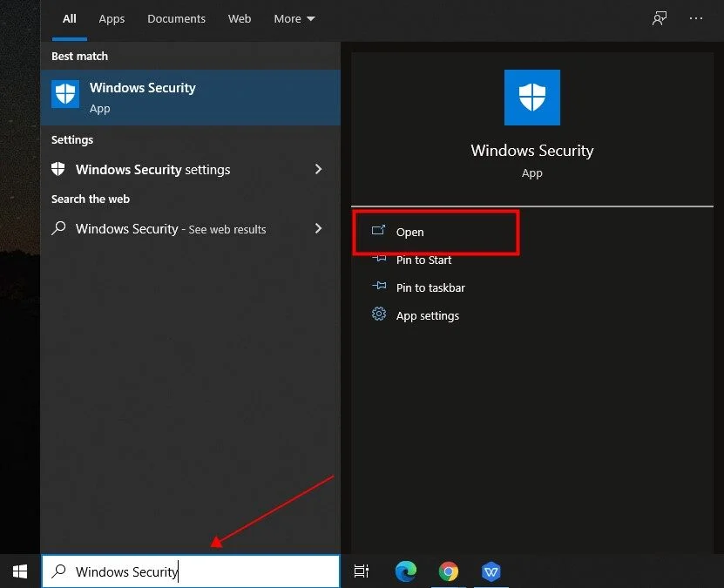
Task: Click pin icon next to Pin to Start
Action: click(x=379, y=259)
